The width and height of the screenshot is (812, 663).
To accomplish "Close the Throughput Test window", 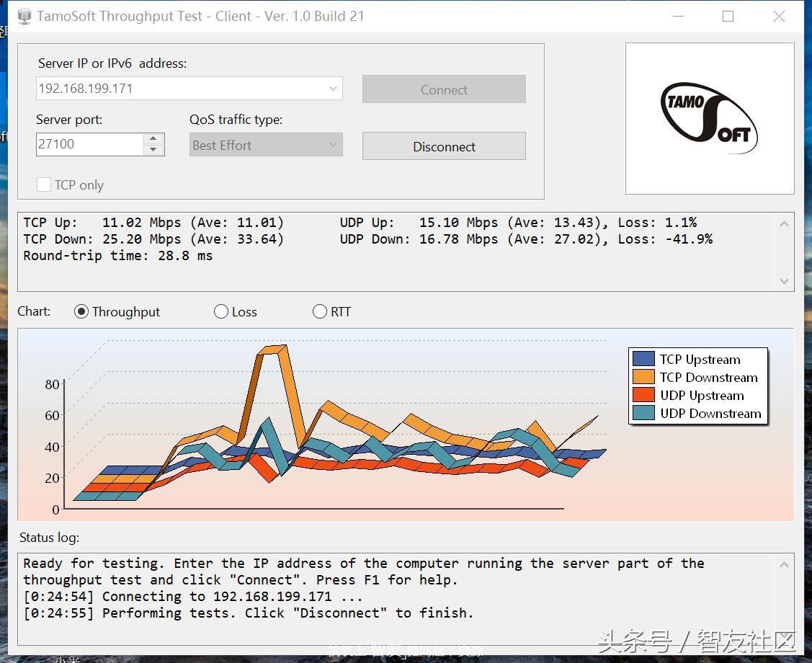I will pyautogui.click(x=779, y=16).
